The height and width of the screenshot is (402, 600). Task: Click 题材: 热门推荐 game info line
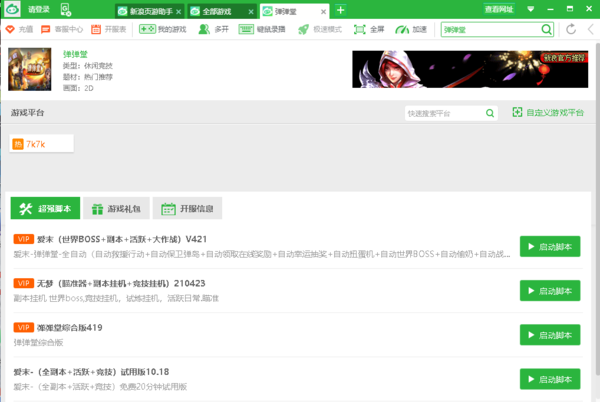click(x=88, y=77)
